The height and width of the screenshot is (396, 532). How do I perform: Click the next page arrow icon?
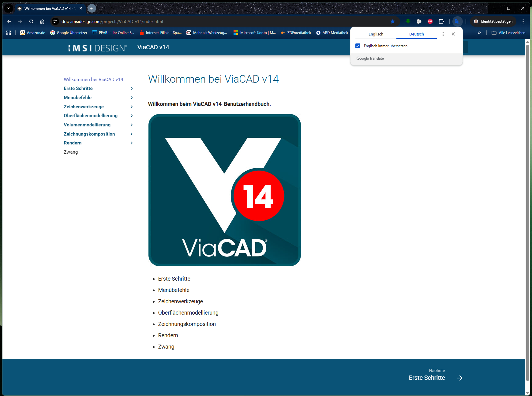point(459,378)
